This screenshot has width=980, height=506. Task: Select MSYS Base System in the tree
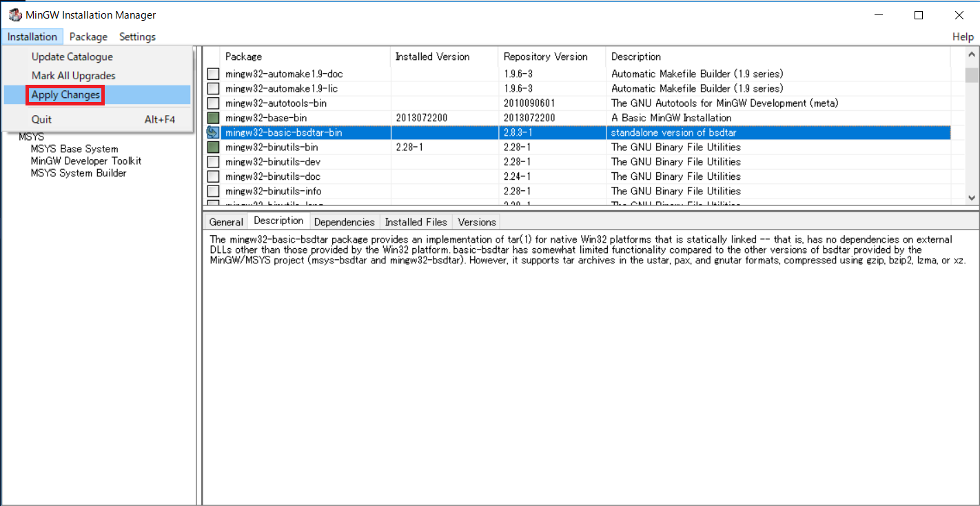click(74, 149)
